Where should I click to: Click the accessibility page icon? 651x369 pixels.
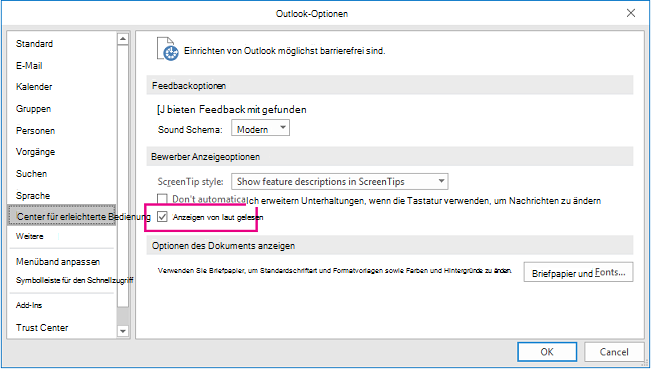tap(167, 49)
